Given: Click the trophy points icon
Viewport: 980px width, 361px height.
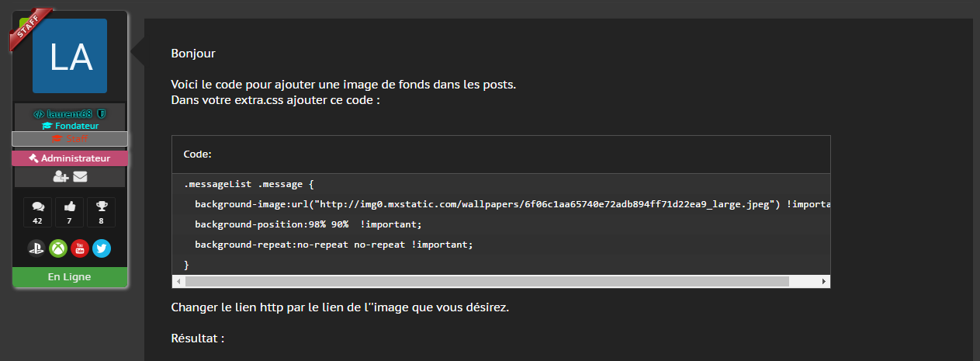Looking at the screenshot, I should (x=102, y=207).
